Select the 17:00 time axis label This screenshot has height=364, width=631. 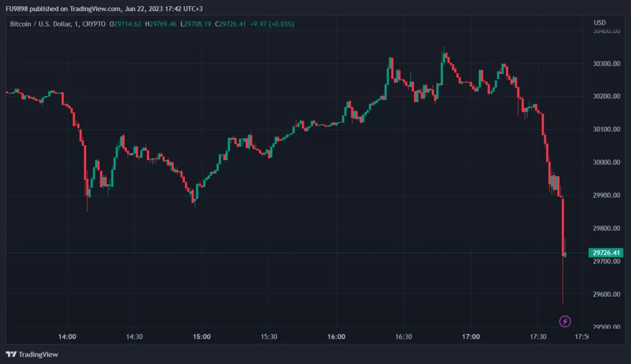tap(471, 337)
